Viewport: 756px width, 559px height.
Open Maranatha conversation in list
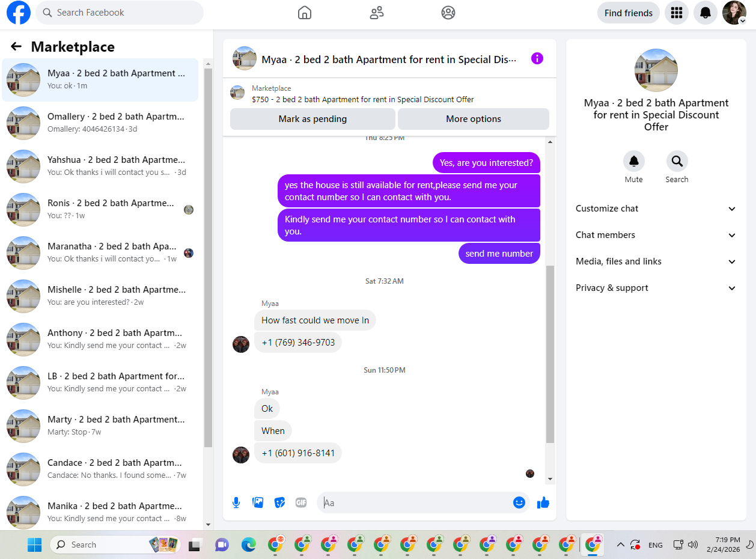click(100, 253)
